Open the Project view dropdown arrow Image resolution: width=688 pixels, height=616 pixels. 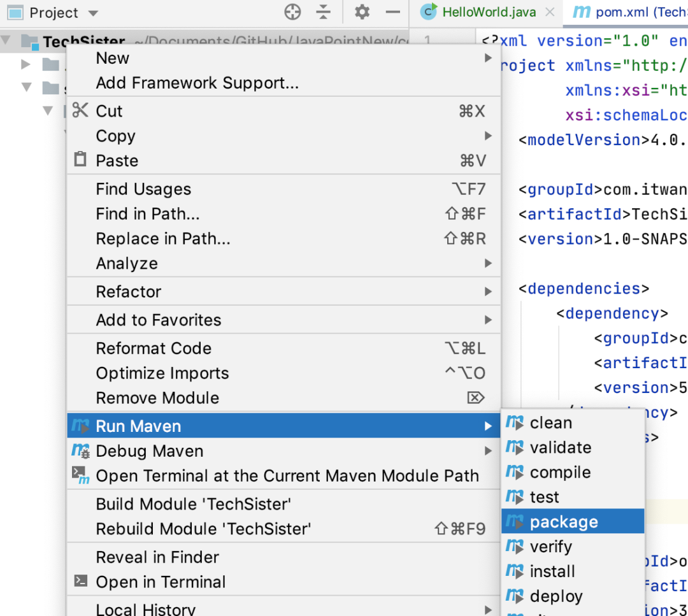(x=93, y=13)
